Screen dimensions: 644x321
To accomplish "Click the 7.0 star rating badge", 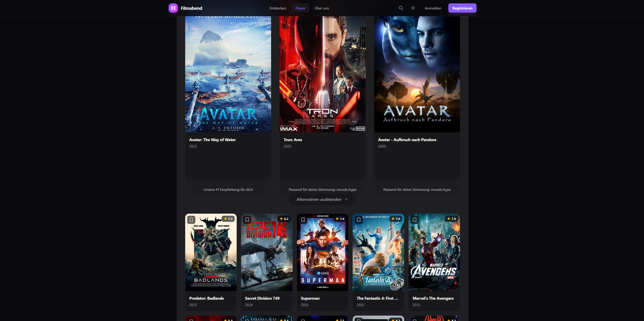I will (x=396, y=219).
